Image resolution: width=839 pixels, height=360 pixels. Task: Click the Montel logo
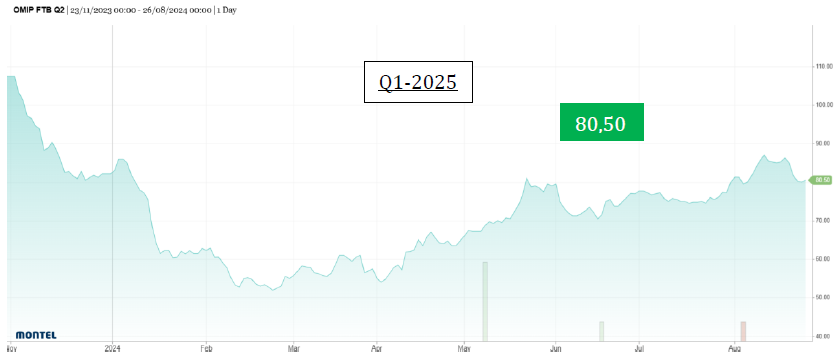pyautogui.click(x=36, y=335)
